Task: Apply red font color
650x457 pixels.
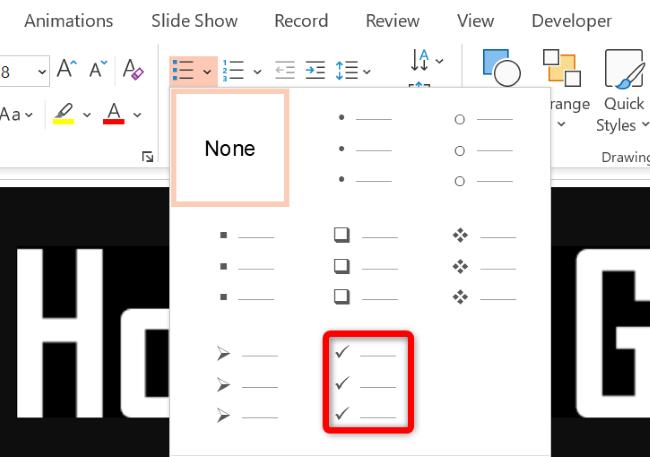Action: point(114,113)
